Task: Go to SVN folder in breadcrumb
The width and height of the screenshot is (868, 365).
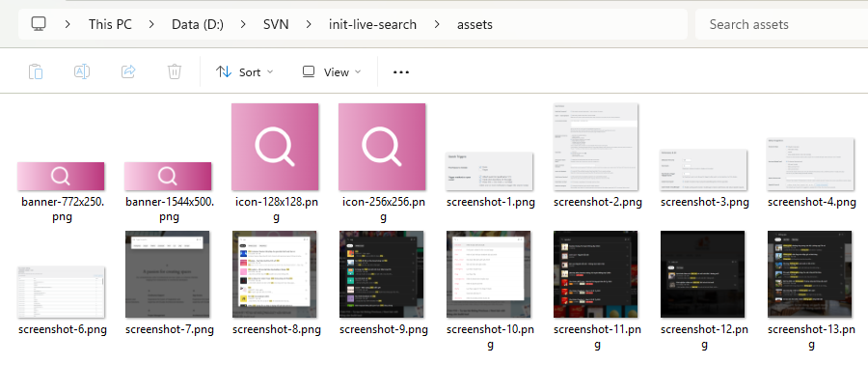Action: click(x=276, y=24)
